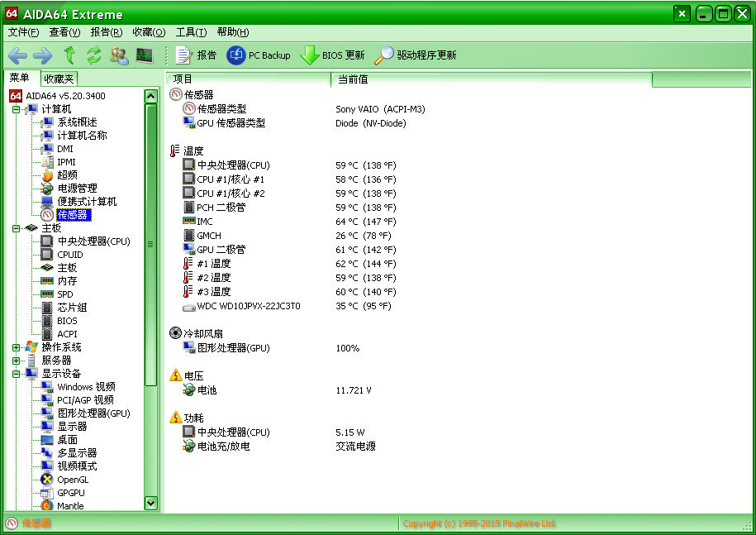Open the 帮助(H) menu

click(x=233, y=32)
